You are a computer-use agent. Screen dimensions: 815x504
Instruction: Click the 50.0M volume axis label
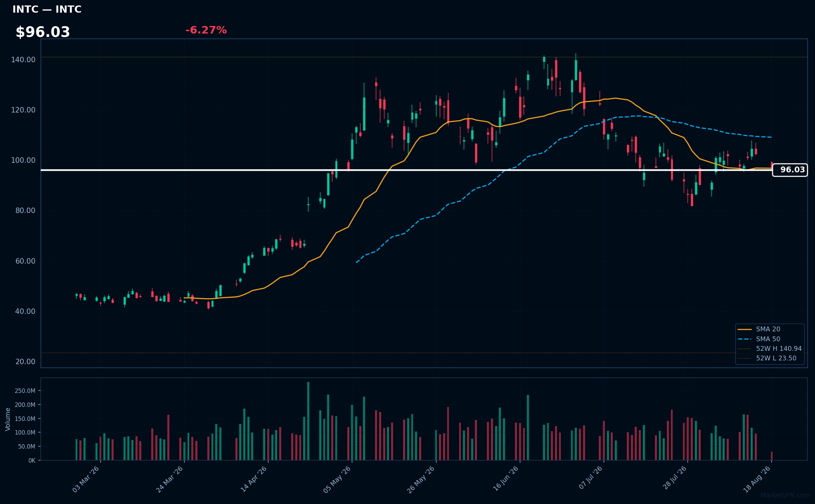(26, 446)
